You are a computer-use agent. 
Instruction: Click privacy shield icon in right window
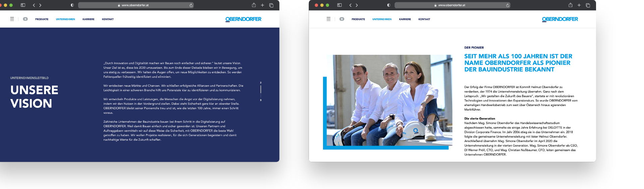tap(389, 5)
